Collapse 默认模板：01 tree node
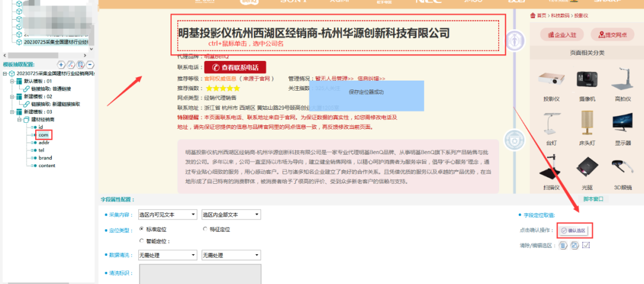This screenshot has height=284, width=644. coord(13,81)
